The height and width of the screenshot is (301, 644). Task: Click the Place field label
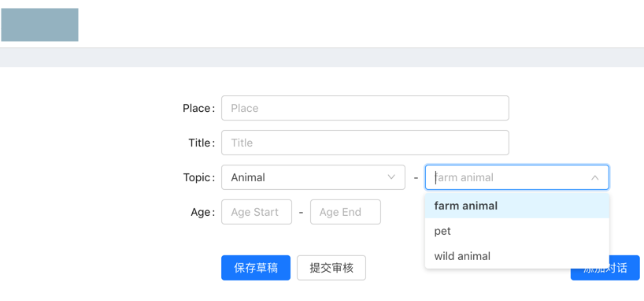click(198, 108)
